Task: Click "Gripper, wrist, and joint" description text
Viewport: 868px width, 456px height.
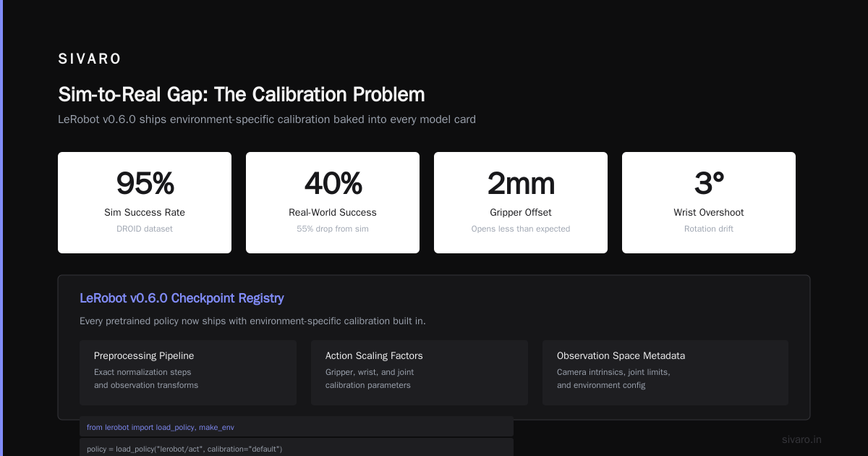Action: 370,372
